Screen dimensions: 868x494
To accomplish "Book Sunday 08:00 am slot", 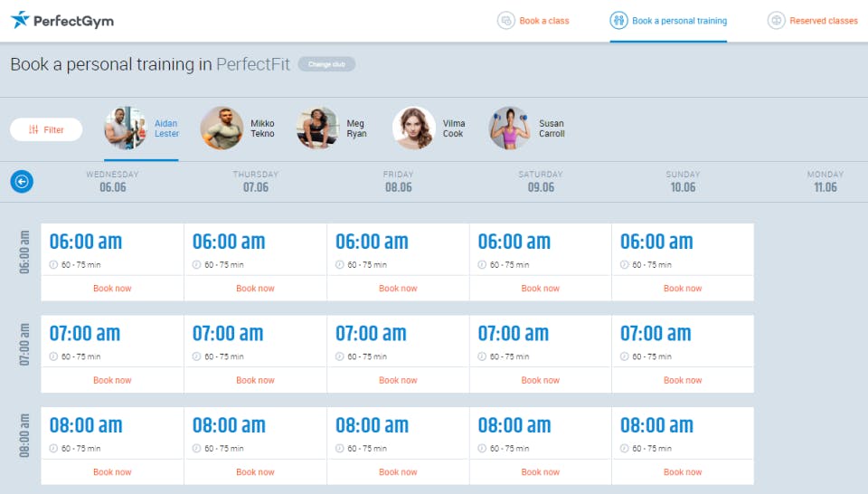I will tap(683, 472).
